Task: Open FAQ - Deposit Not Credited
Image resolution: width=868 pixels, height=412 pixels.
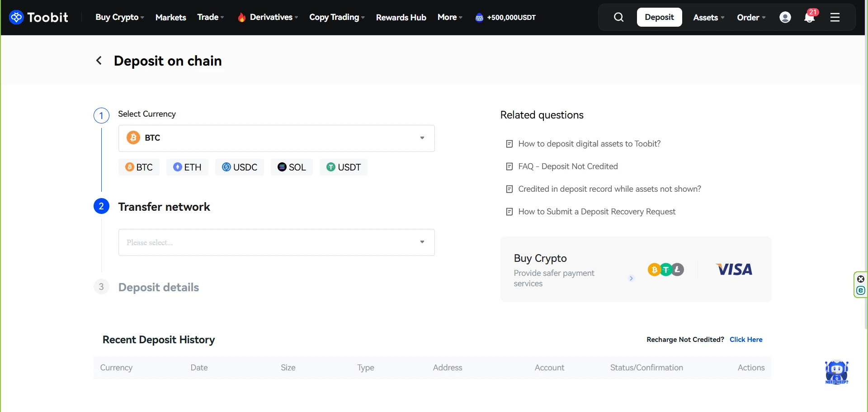Action: point(568,166)
